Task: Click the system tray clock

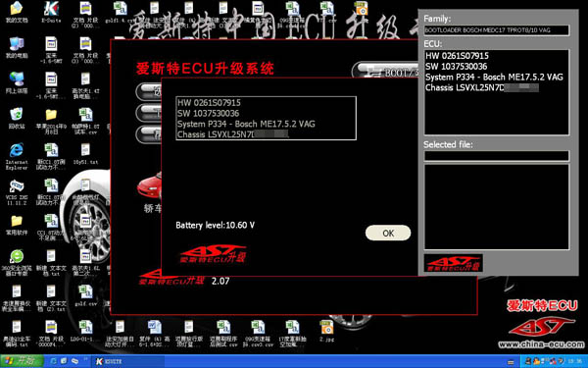Action: 574,361
